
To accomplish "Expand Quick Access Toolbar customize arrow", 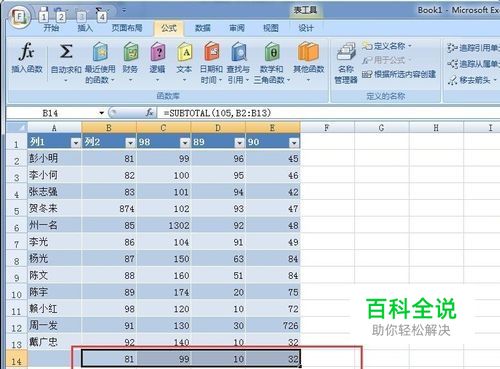I will [124, 11].
